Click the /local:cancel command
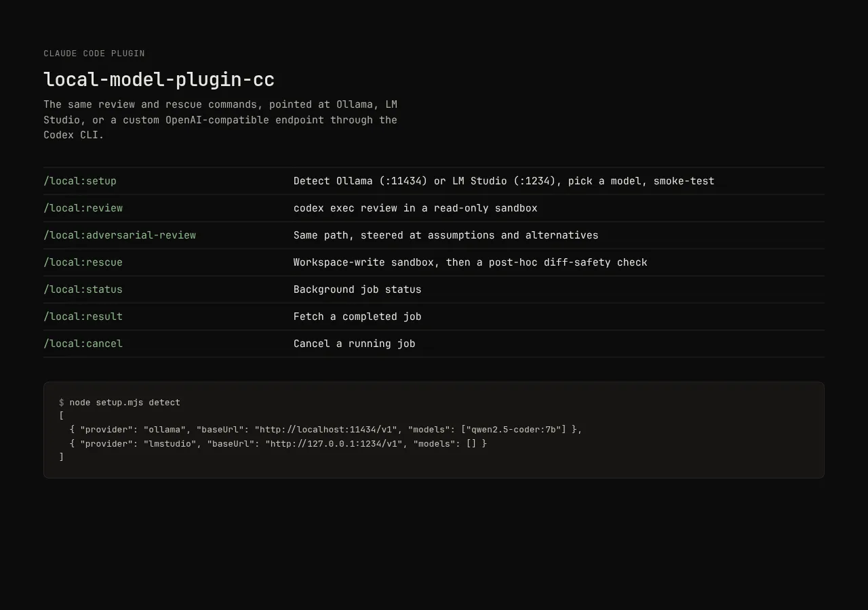Screen dimensions: 868x610 tap(83, 344)
